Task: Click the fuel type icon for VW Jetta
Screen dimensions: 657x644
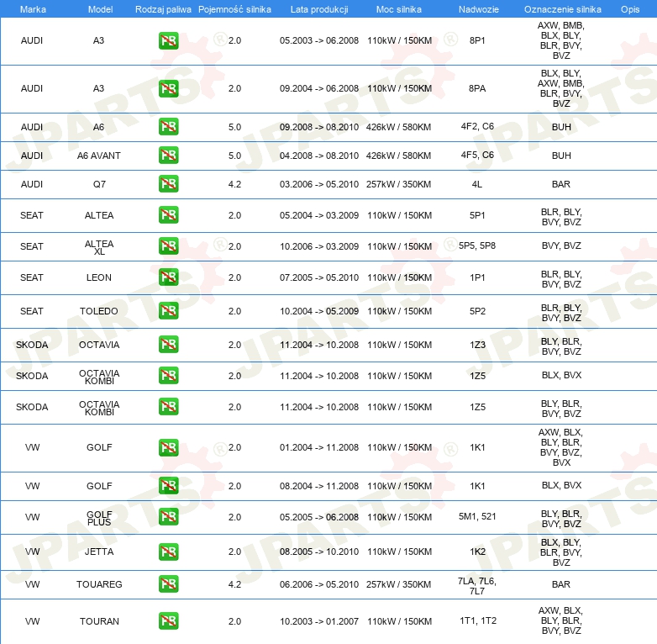Action: coord(168,552)
